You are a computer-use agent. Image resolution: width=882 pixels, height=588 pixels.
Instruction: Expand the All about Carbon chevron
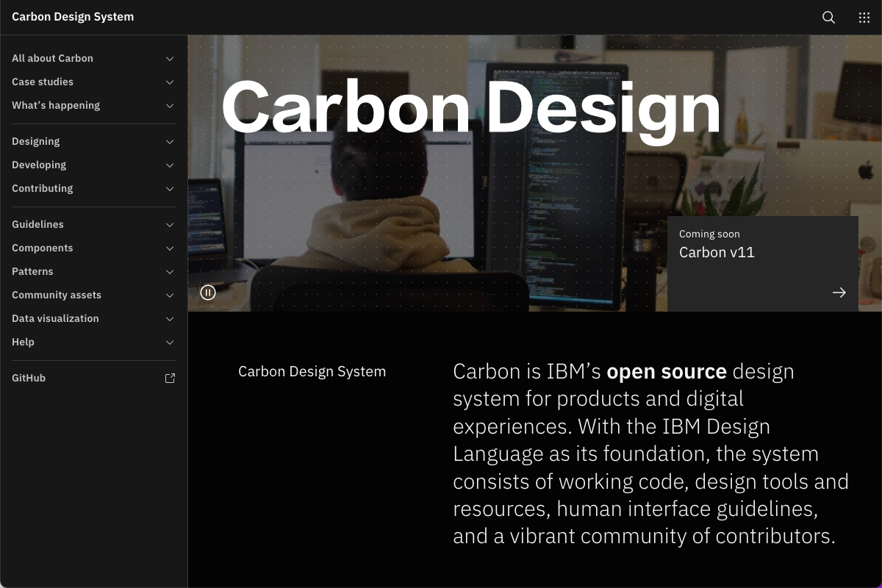(x=170, y=59)
